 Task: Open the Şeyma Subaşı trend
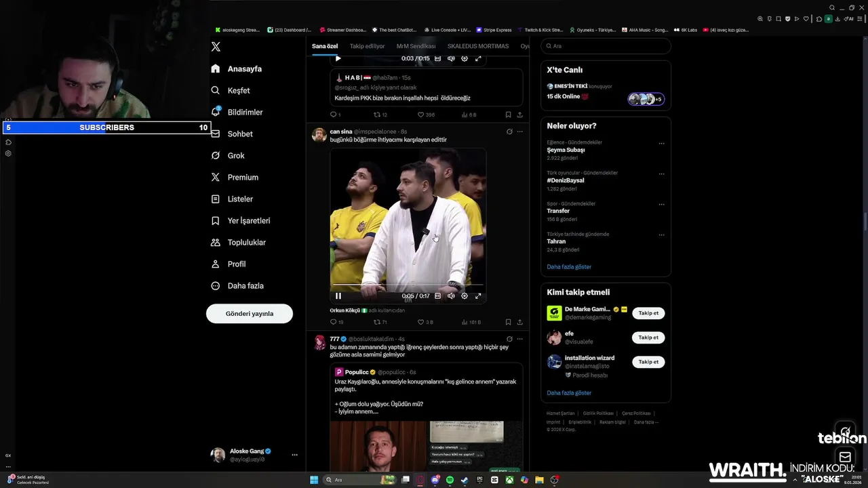pyautogui.click(x=566, y=150)
